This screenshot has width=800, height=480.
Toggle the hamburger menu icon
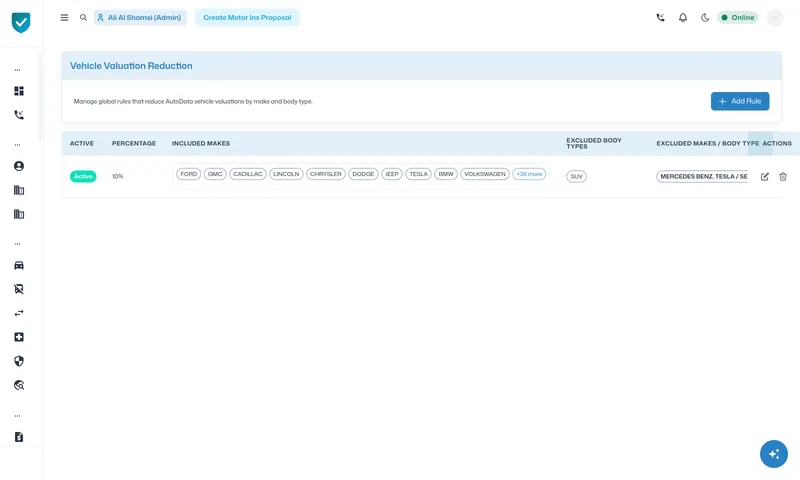(x=64, y=17)
